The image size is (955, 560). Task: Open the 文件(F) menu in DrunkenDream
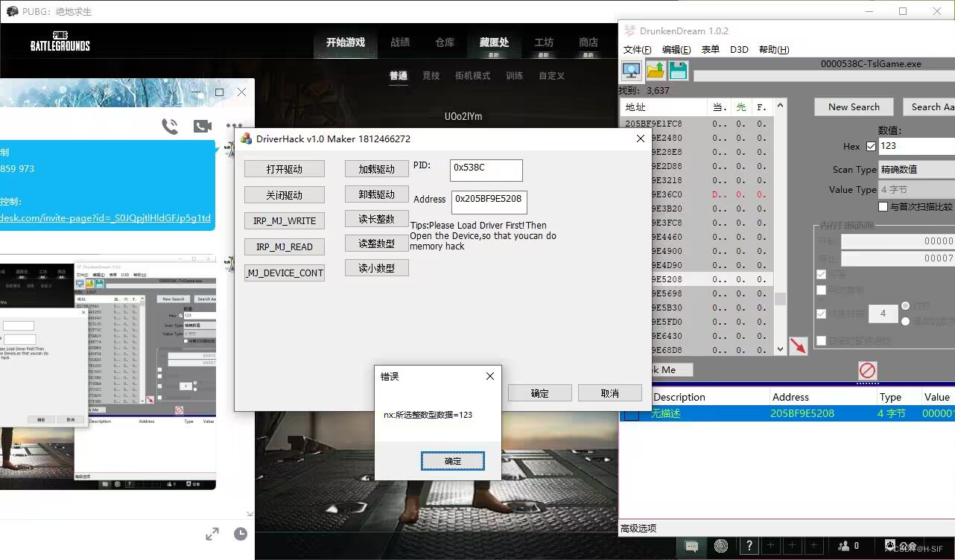click(x=638, y=49)
